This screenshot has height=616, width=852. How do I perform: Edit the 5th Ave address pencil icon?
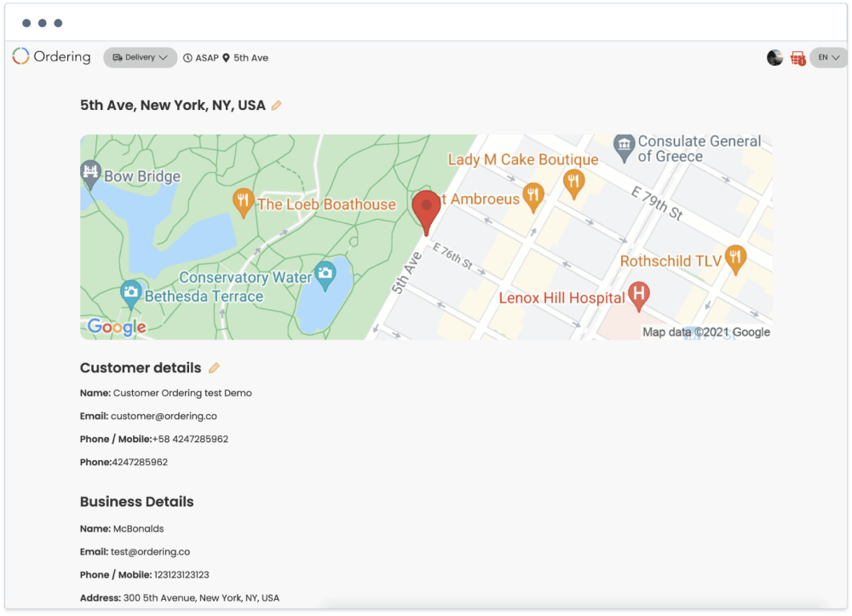tap(277, 106)
